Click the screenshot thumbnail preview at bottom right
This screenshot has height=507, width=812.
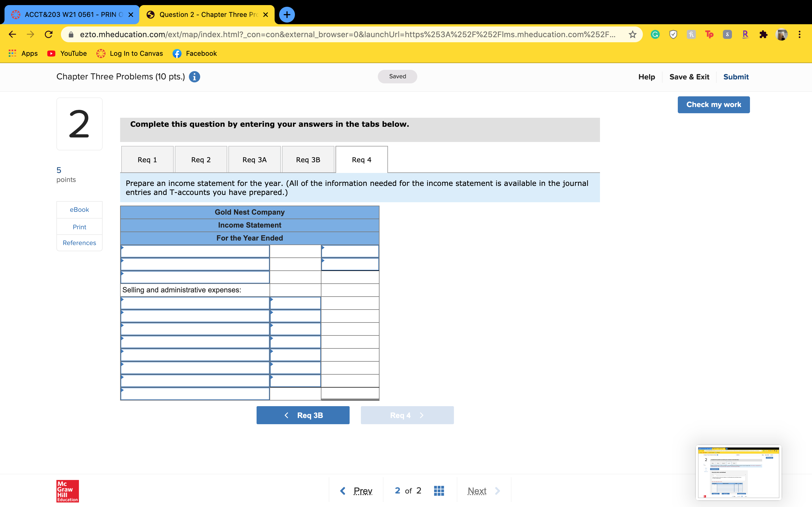click(739, 472)
